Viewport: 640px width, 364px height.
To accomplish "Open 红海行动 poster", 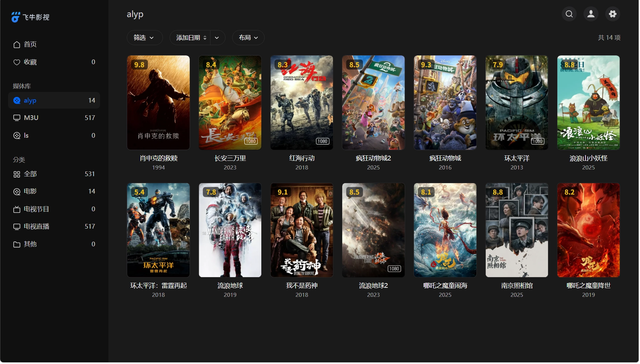I will [x=302, y=103].
